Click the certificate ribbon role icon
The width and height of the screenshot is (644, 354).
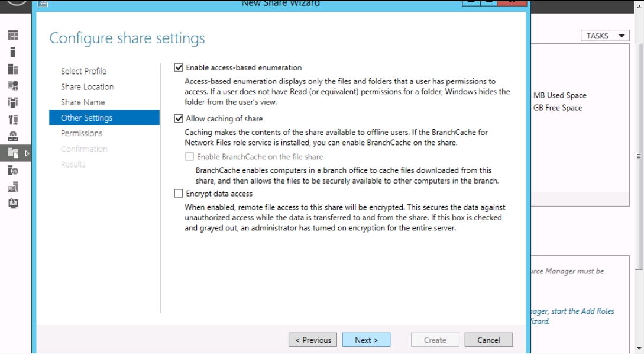point(13,86)
